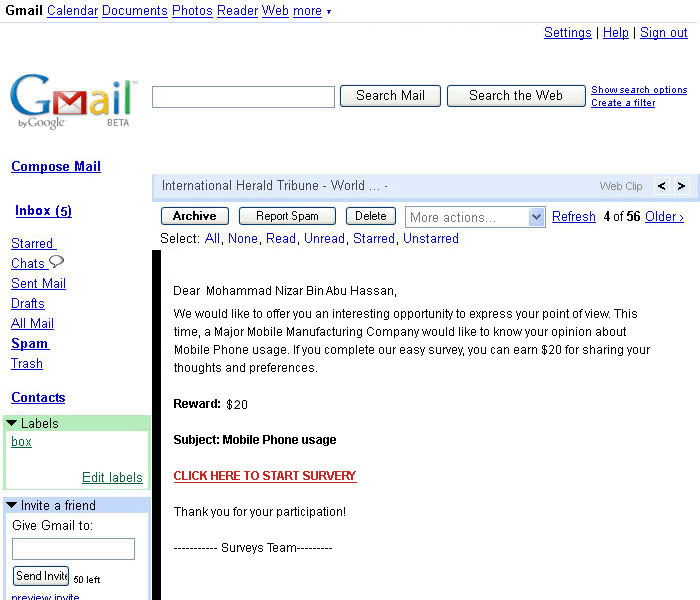
Task: Click the International Herald Tribune web clip
Action: coord(275,186)
